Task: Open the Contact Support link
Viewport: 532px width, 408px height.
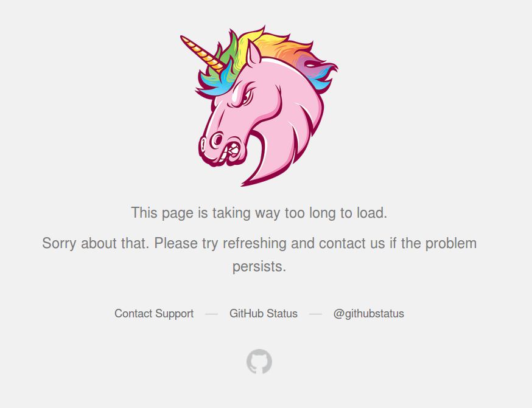Action: [154, 314]
